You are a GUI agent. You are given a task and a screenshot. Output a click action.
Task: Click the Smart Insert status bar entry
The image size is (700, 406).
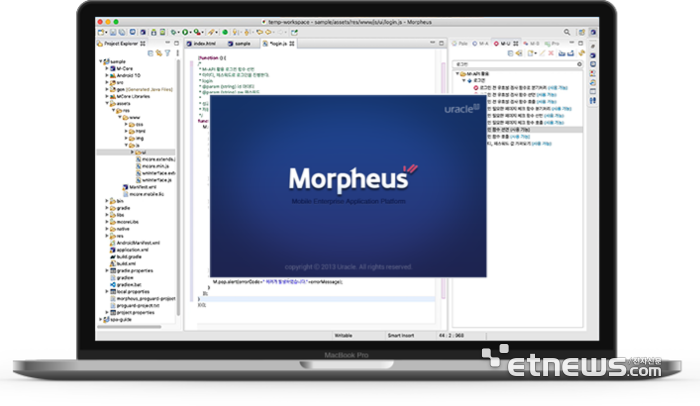(400, 335)
